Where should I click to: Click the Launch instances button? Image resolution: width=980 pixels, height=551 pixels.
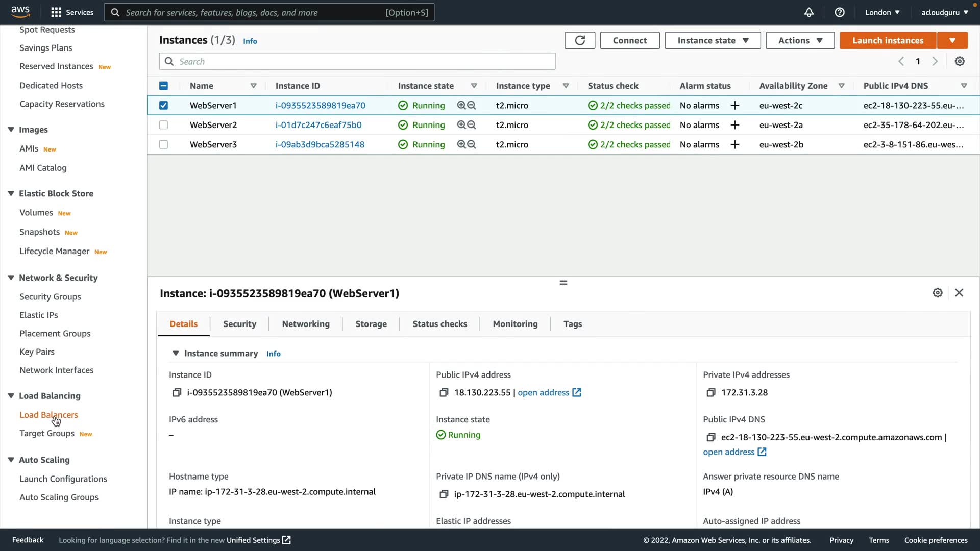click(888, 40)
